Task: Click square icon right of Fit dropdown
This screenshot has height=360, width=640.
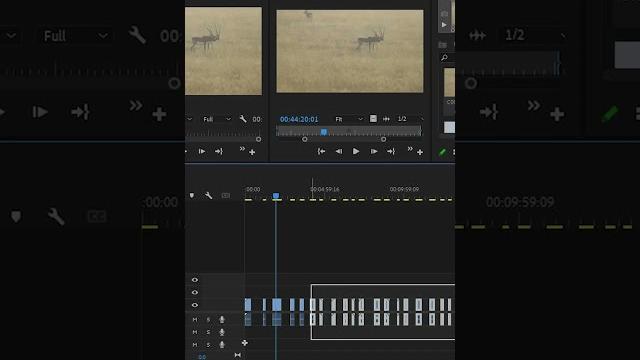Action: tap(373, 119)
